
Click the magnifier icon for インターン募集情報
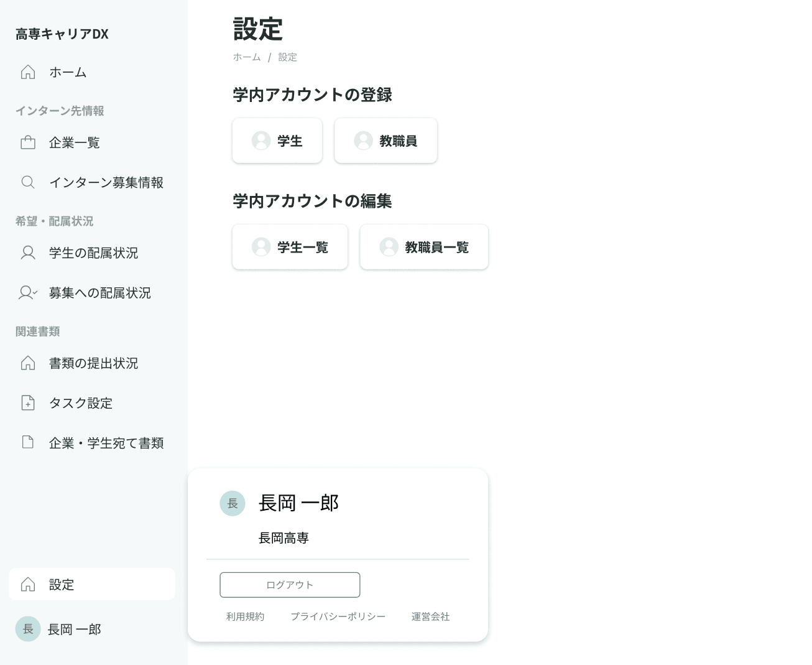(28, 182)
